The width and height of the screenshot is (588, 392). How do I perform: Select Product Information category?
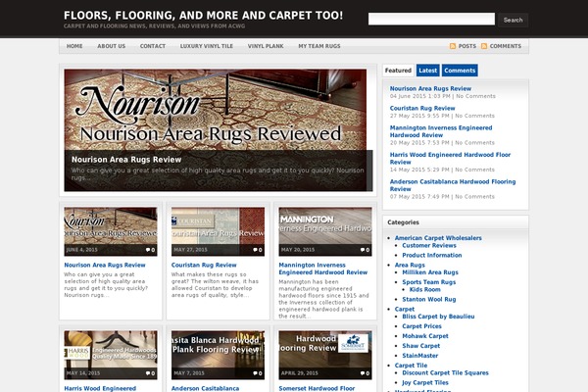pyautogui.click(x=432, y=255)
